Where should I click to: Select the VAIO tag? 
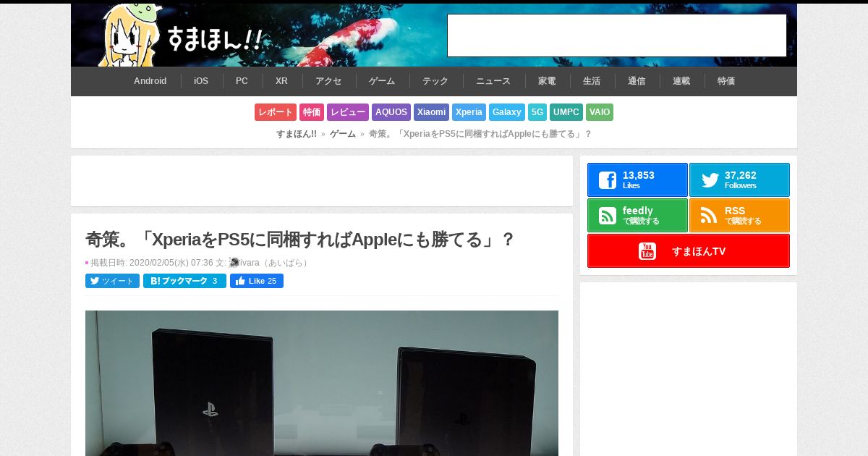tap(600, 112)
